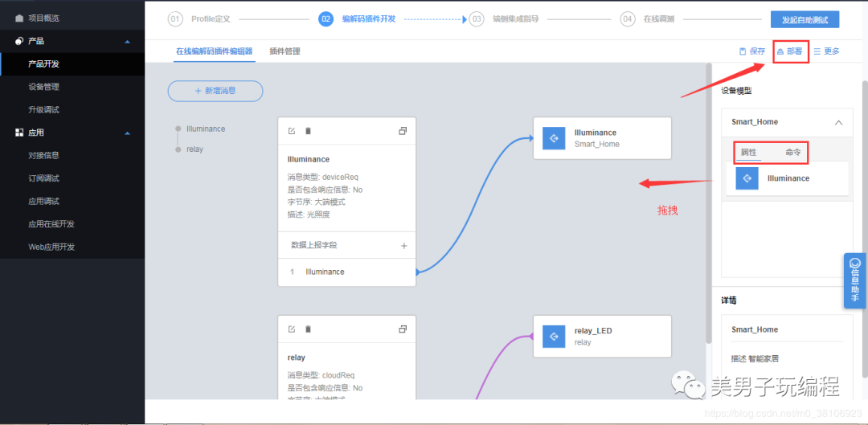This screenshot has width=868, height=425.
Task: Delete the relay message card
Action: pyautogui.click(x=309, y=329)
